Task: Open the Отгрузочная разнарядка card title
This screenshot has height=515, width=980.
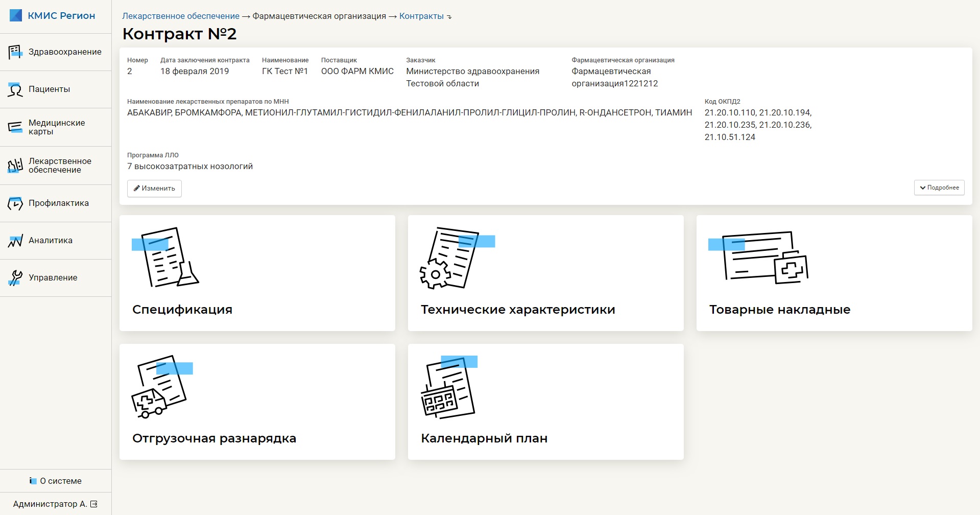Action: 214,438
